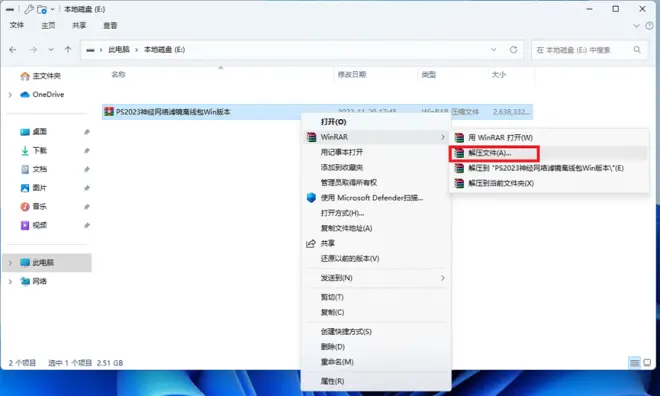Expand the 网络 tree node
660x396 pixels.
point(10,282)
